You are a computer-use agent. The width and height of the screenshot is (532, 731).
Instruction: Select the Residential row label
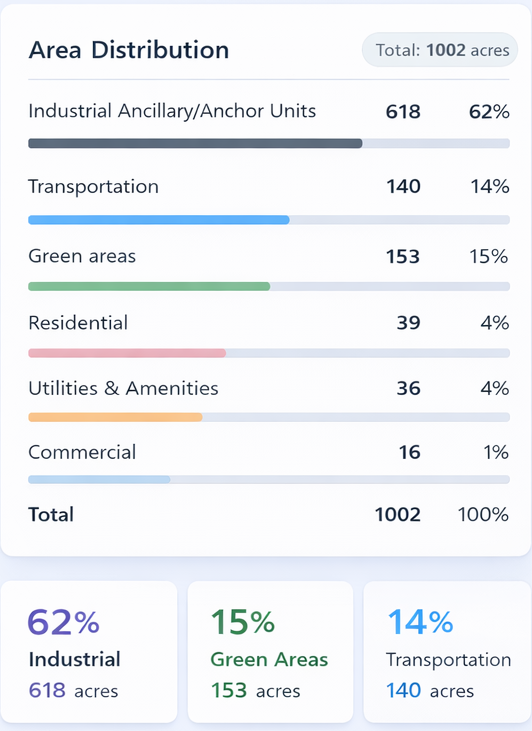point(78,323)
